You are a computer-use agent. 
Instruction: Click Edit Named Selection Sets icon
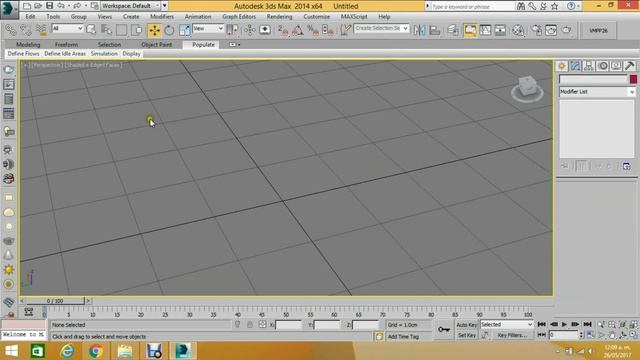click(x=346, y=30)
